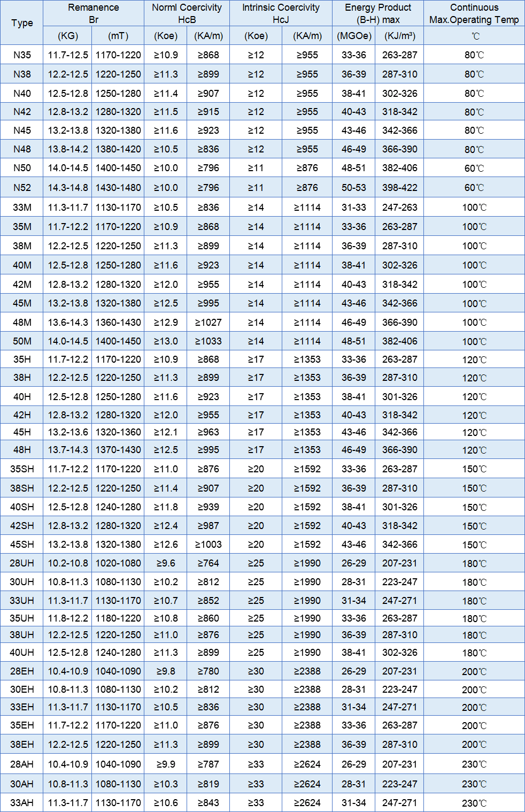The height and width of the screenshot is (812, 525).
Task: Select the "42SH" type cell
Action: 22,525
